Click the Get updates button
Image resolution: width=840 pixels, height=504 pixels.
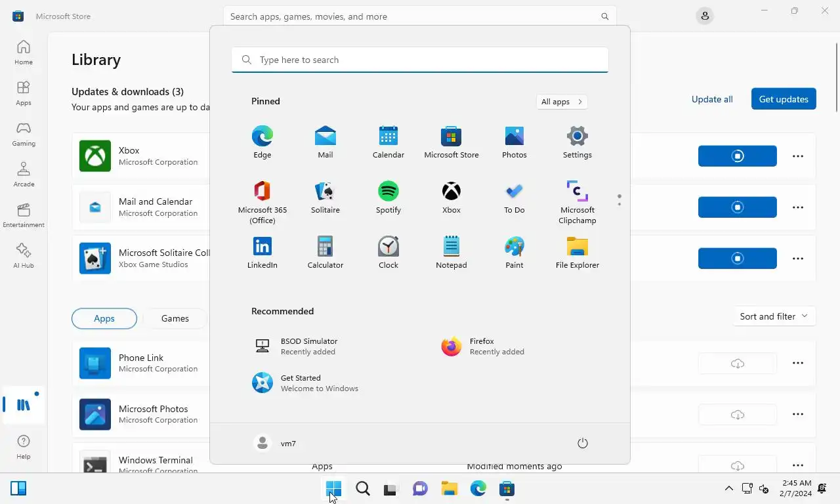(784, 99)
